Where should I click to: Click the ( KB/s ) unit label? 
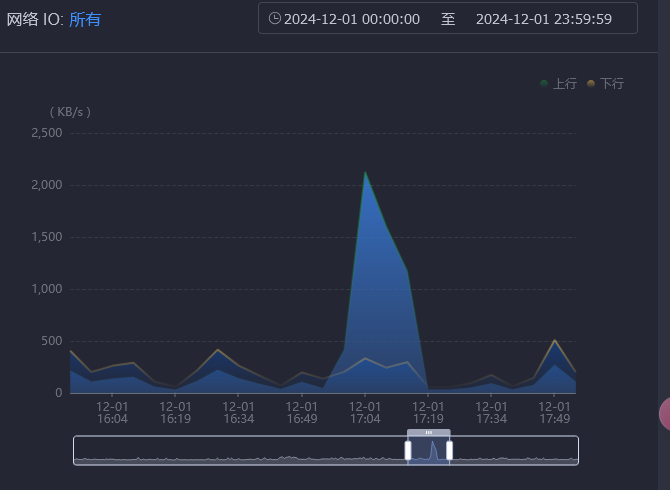coord(70,112)
